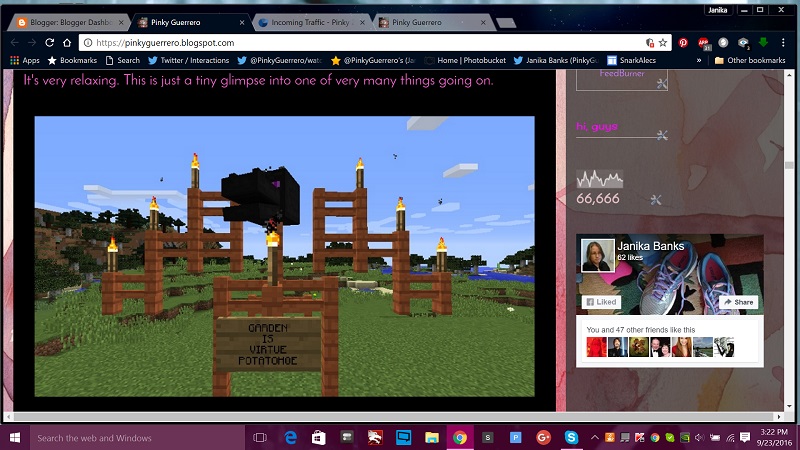Open the Minecraft garden screenshot image
Viewport: 800px width, 450px height.
tap(284, 256)
